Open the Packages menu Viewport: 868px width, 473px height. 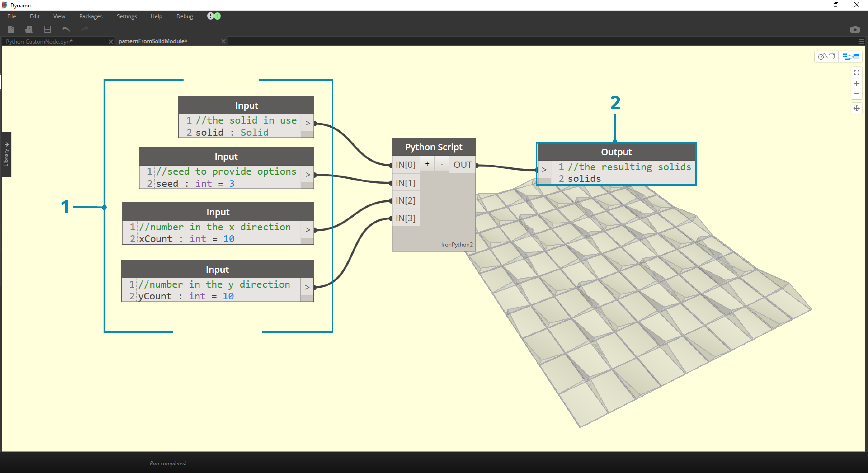[91, 16]
